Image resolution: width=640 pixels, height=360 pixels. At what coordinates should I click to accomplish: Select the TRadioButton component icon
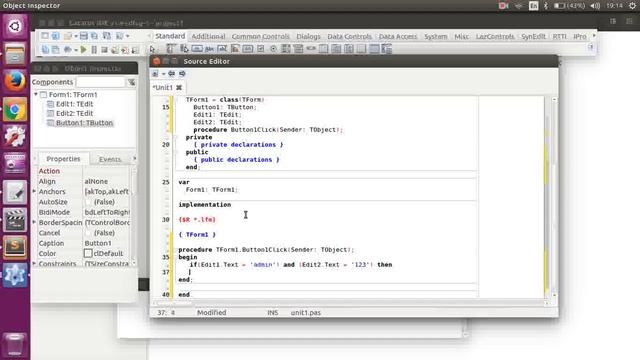coord(273,49)
